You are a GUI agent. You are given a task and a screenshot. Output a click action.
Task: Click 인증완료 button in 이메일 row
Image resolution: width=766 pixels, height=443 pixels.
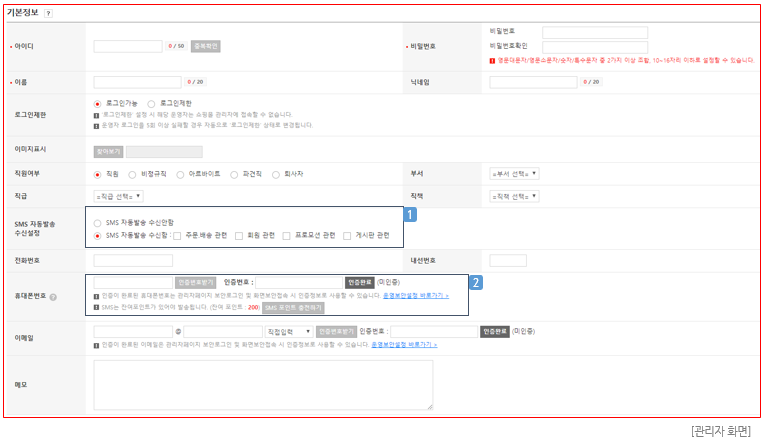[494, 332]
